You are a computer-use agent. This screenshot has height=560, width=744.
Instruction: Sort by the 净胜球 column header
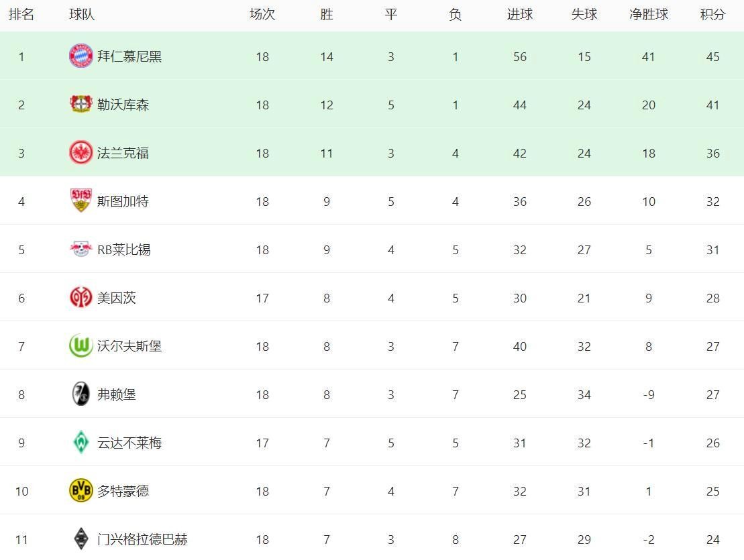click(649, 15)
